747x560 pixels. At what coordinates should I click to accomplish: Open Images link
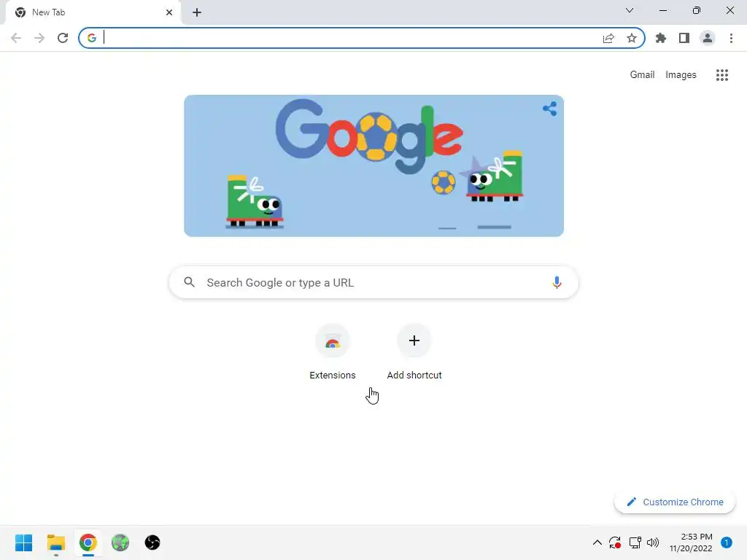(681, 75)
